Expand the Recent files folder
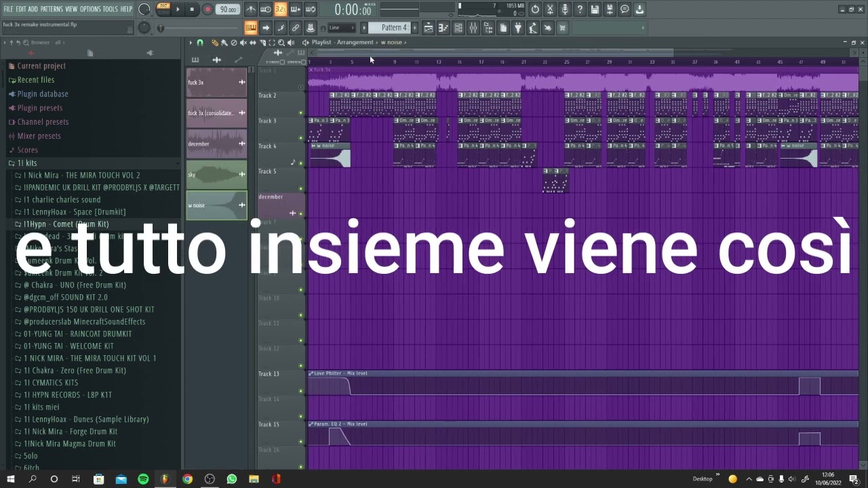 pos(35,79)
